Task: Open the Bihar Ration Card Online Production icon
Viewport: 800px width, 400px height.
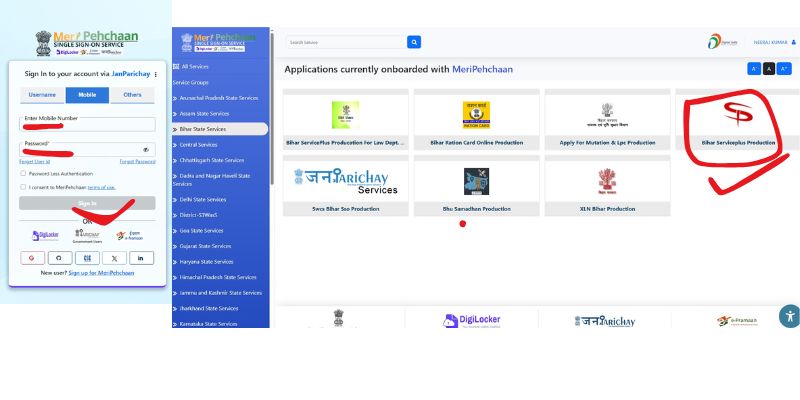Action: pos(476,115)
